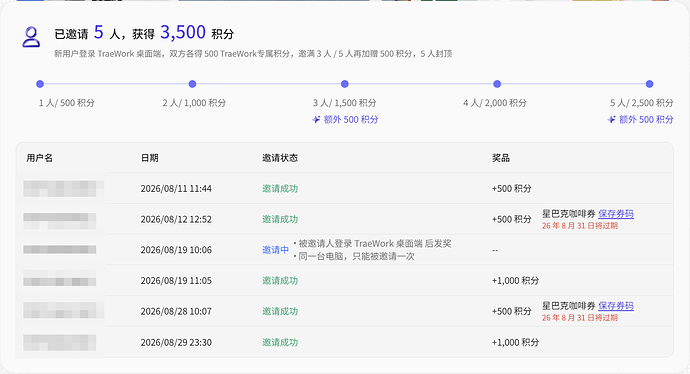The height and width of the screenshot is (374, 690).
Task: Select the 3 人/ 1,500 积分 progress dot
Action: [x=345, y=84]
